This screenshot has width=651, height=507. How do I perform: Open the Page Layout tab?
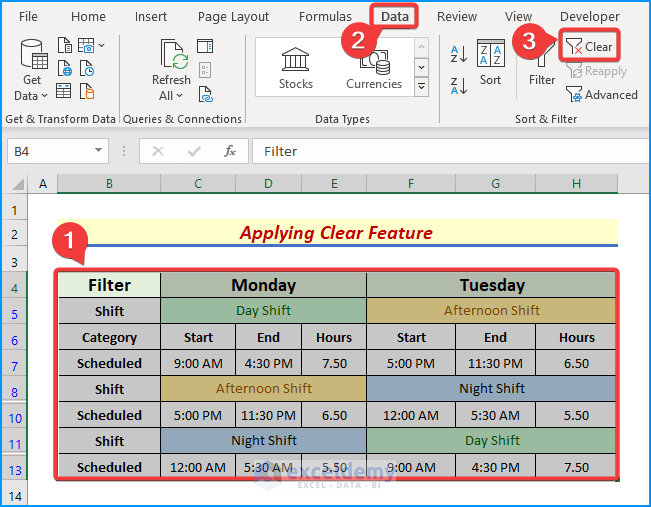(x=233, y=17)
